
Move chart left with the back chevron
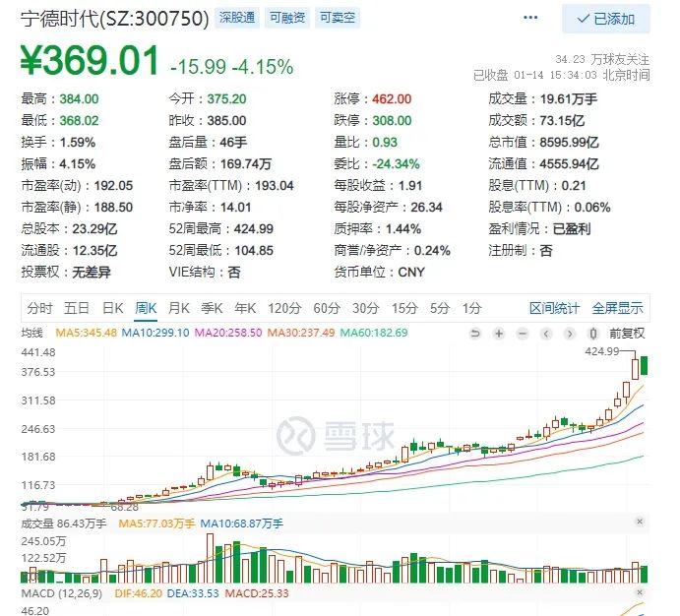pos(546,334)
